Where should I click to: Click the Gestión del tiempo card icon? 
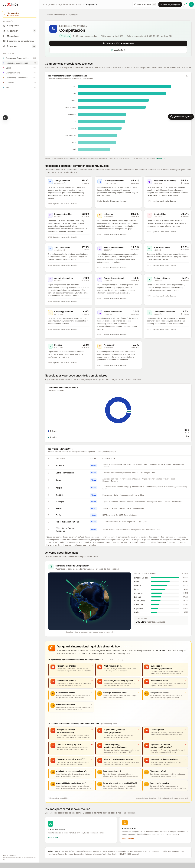149,279
